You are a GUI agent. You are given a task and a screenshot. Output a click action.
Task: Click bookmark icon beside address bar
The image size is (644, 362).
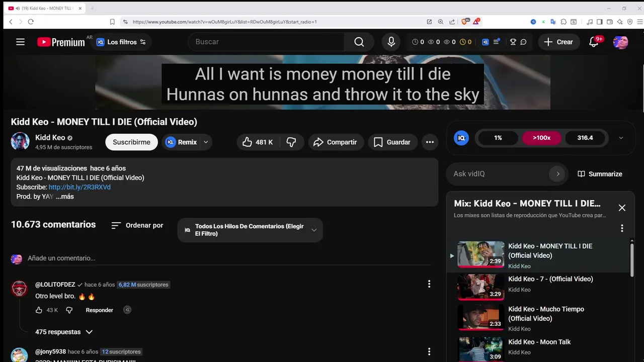[112, 22]
